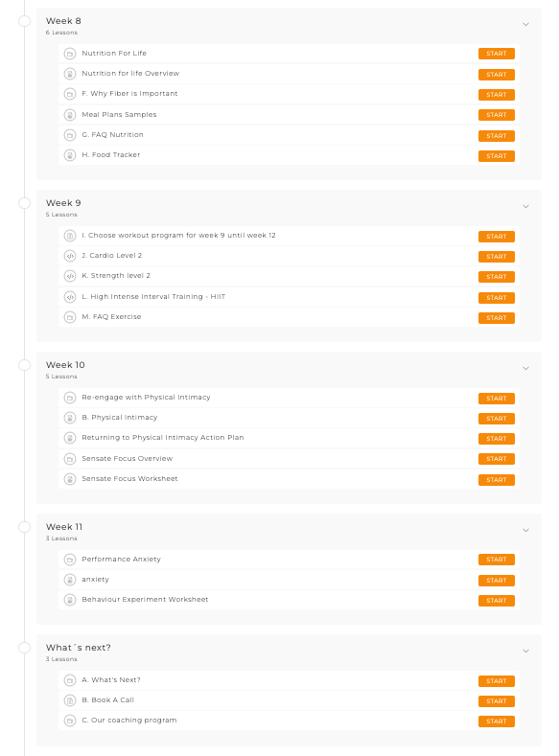Collapse the Week 8 section using its chevron
Screen dimensions: 559x756
point(525,24)
